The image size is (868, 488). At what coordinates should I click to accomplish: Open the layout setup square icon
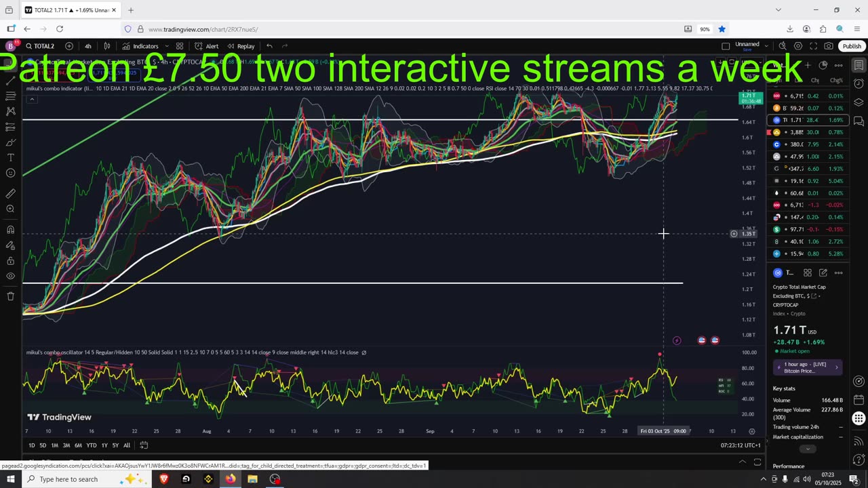click(726, 46)
